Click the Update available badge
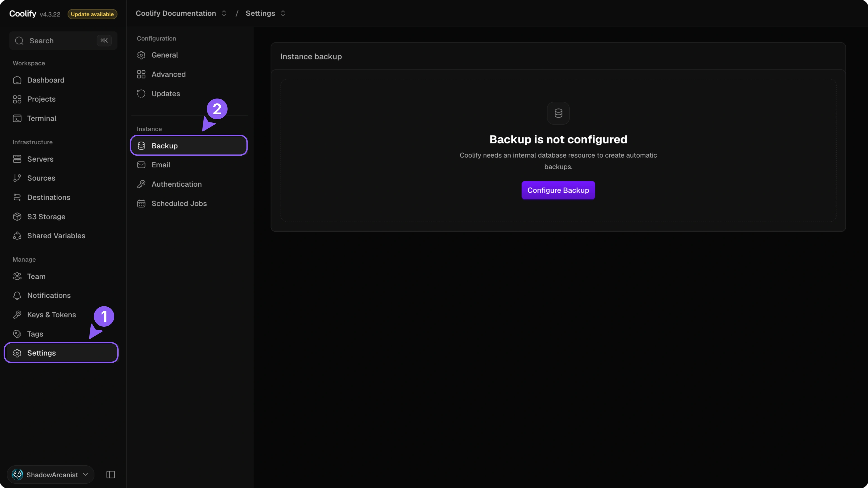Image resolution: width=868 pixels, height=488 pixels. [92, 14]
